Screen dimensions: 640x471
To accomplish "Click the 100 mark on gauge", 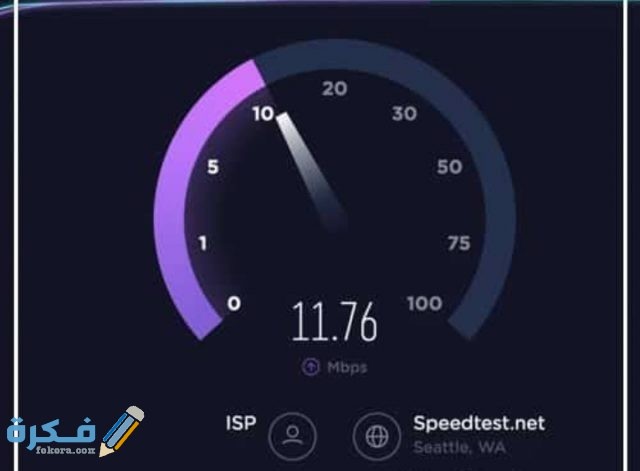I will (x=424, y=303).
